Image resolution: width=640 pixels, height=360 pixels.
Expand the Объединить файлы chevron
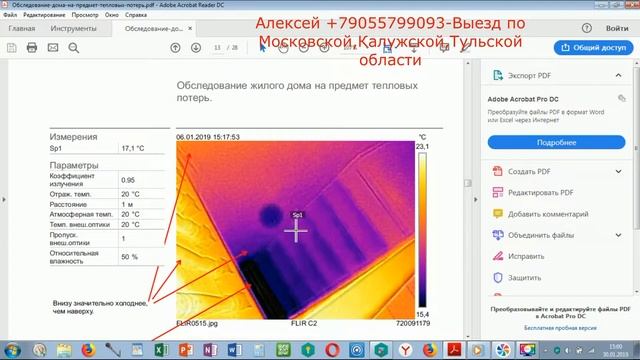point(618,235)
